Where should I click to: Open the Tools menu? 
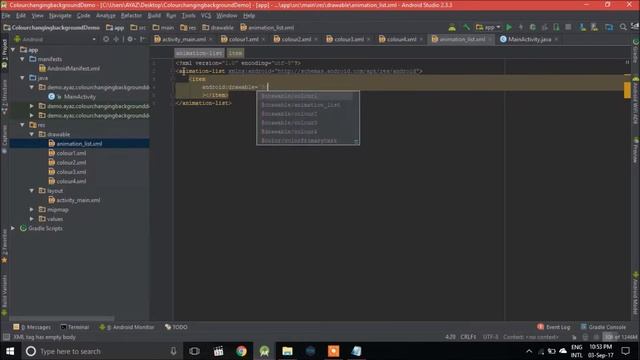click(x=188, y=16)
